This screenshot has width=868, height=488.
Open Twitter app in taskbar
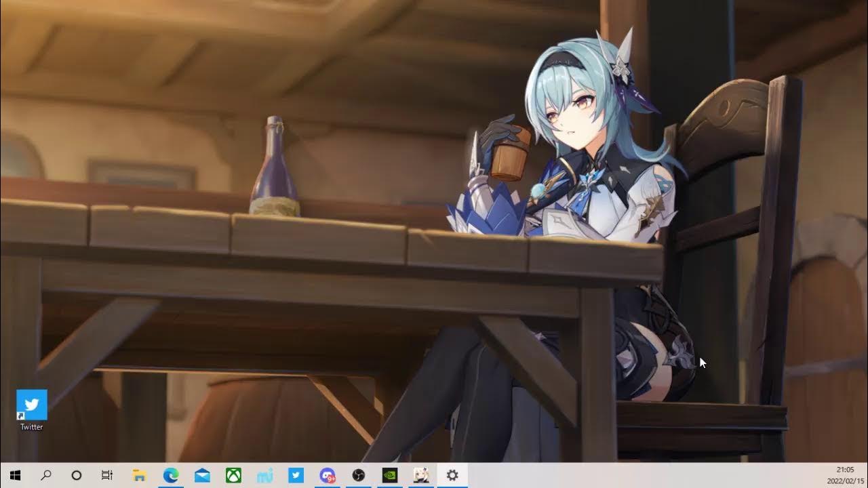tap(296, 476)
